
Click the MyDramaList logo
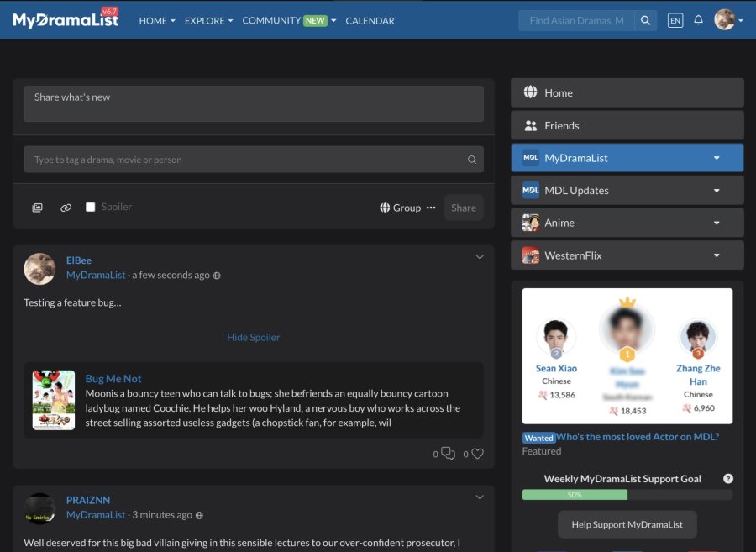click(66, 19)
